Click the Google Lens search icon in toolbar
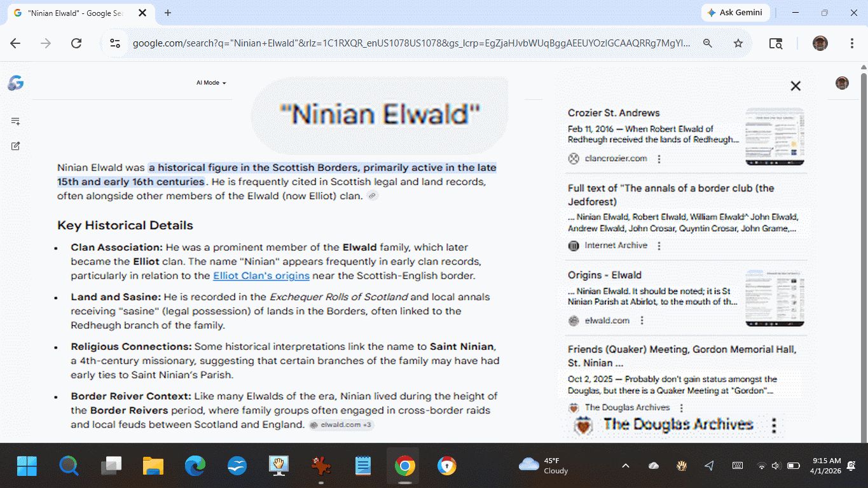The height and width of the screenshot is (488, 868). [775, 43]
